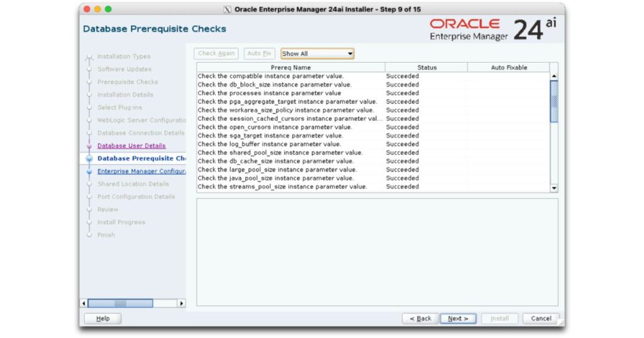The height and width of the screenshot is (338, 644).
Task: Select the db_block_size instance parameter row
Action: (x=373, y=84)
